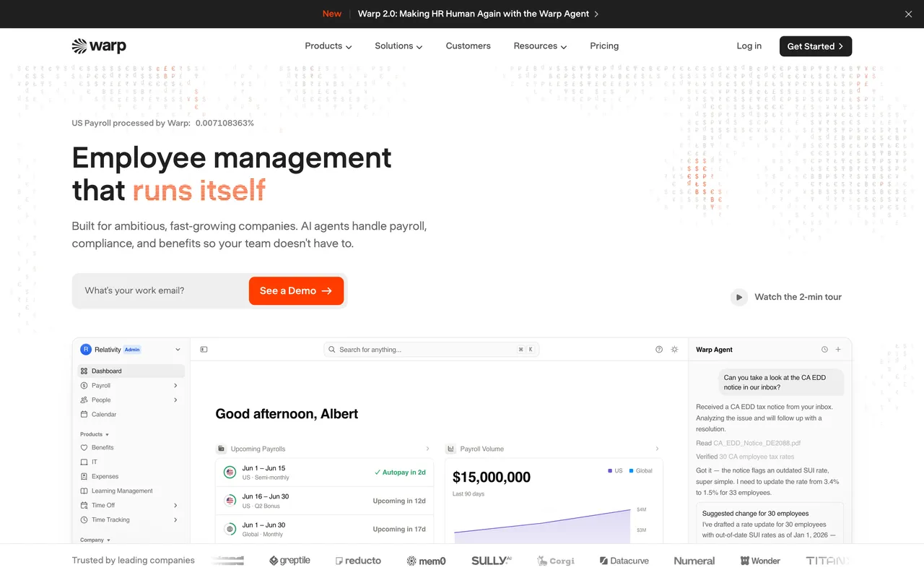Open the Solutions dropdown menu
The image size is (924, 578).
coord(398,46)
